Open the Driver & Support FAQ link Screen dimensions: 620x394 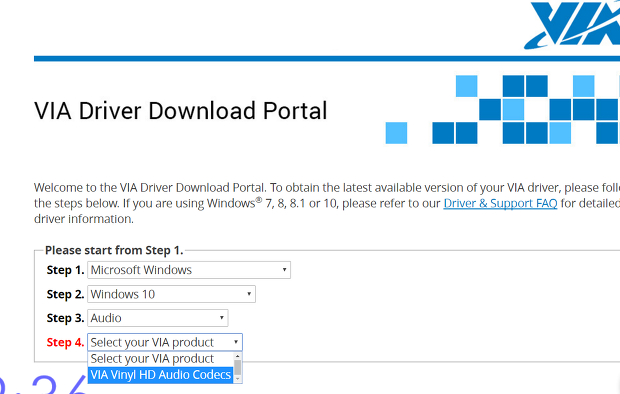click(500, 203)
